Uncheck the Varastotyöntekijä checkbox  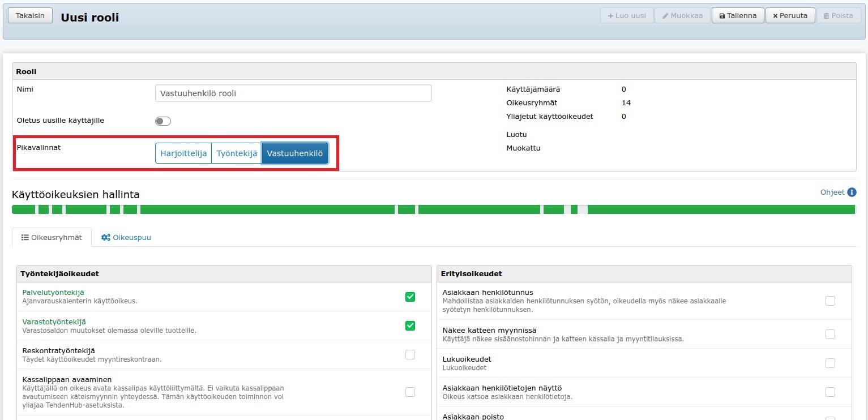pos(410,325)
